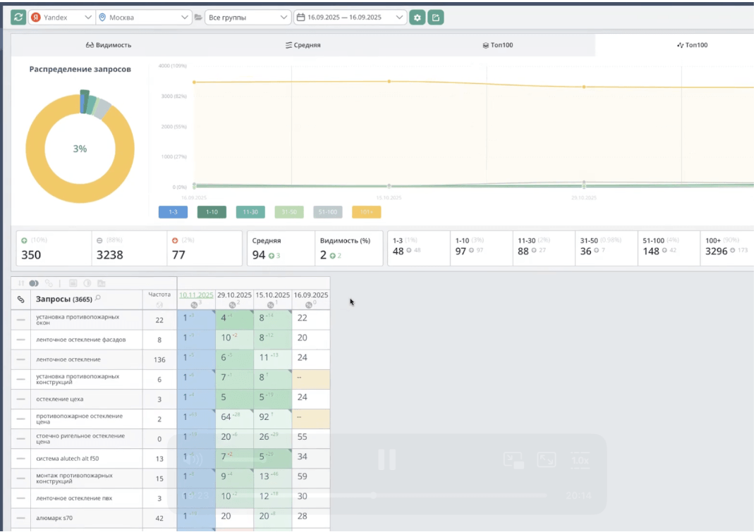Click the green export button
756x532 pixels.
coord(436,17)
